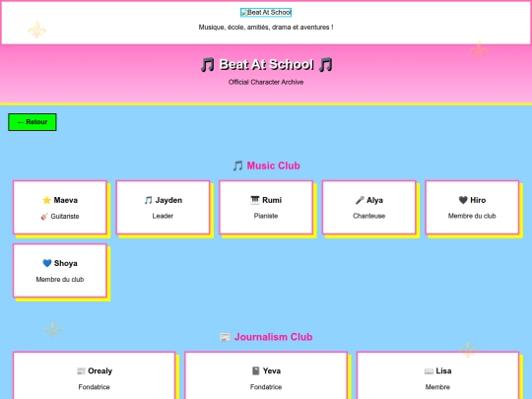This screenshot has height=399, width=532.
Task: Click the notebook icon beside Yeva
Action: (x=256, y=371)
